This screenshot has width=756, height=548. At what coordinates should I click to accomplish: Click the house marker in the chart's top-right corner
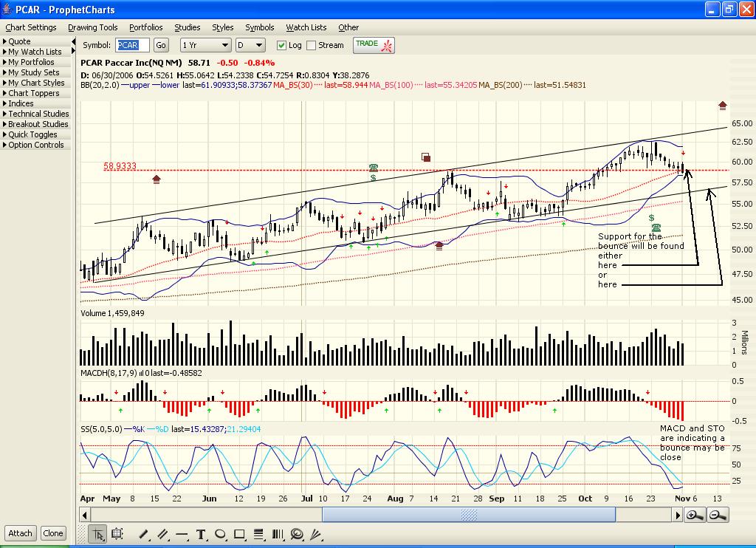pos(722,106)
